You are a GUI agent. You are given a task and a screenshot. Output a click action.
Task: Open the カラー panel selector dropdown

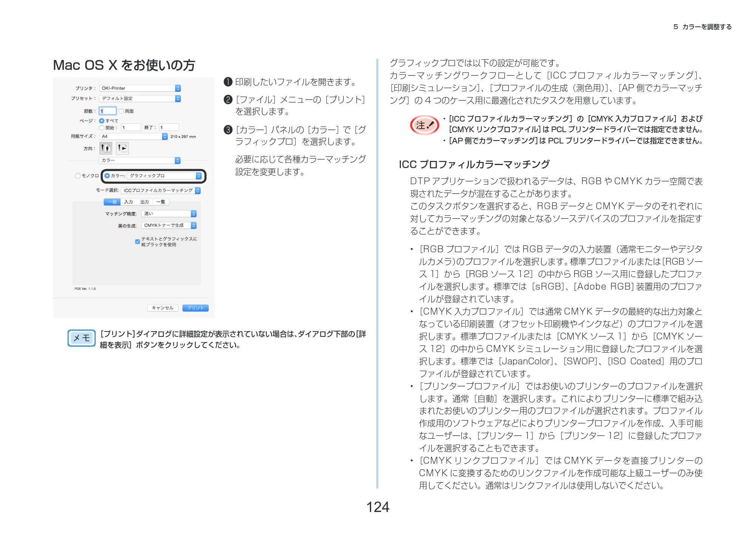[140, 160]
